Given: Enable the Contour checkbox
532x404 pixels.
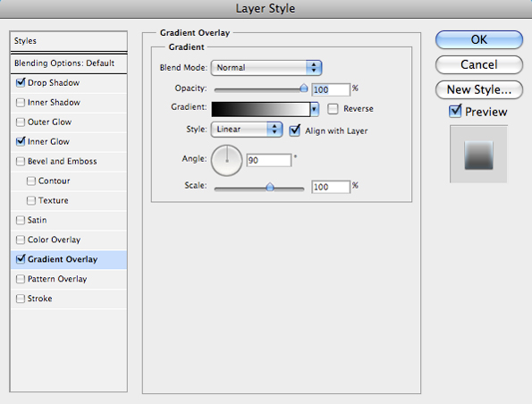Looking at the screenshot, I should [x=31, y=181].
